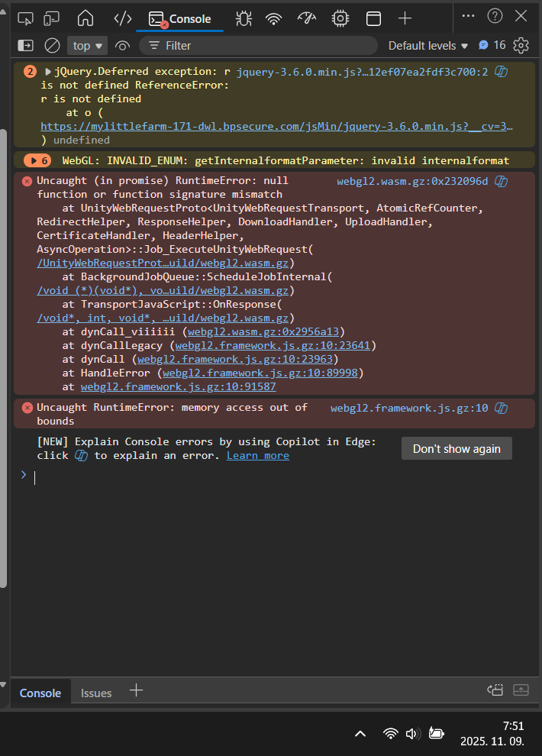The height and width of the screenshot is (756, 542).
Task: Open the Sources panel bug icon
Action: click(244, 18)
